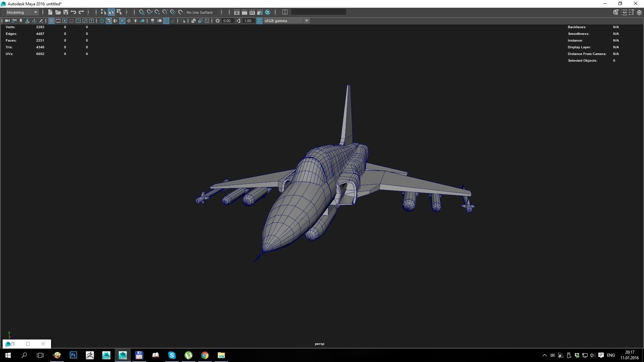Image resolution: width=644 pixels, height=362 pixels.
Task: Toggle the color management ON button
Action: tap(259, 21)
